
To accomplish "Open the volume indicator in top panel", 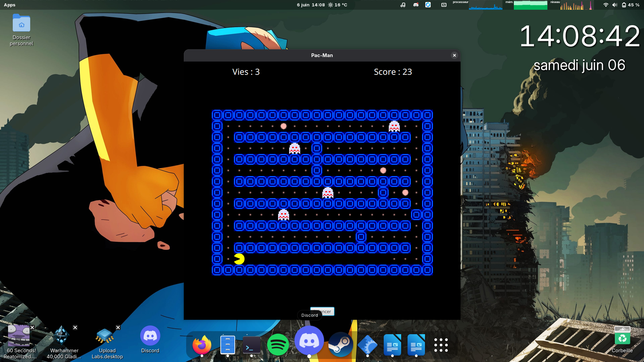I will 614,5.
